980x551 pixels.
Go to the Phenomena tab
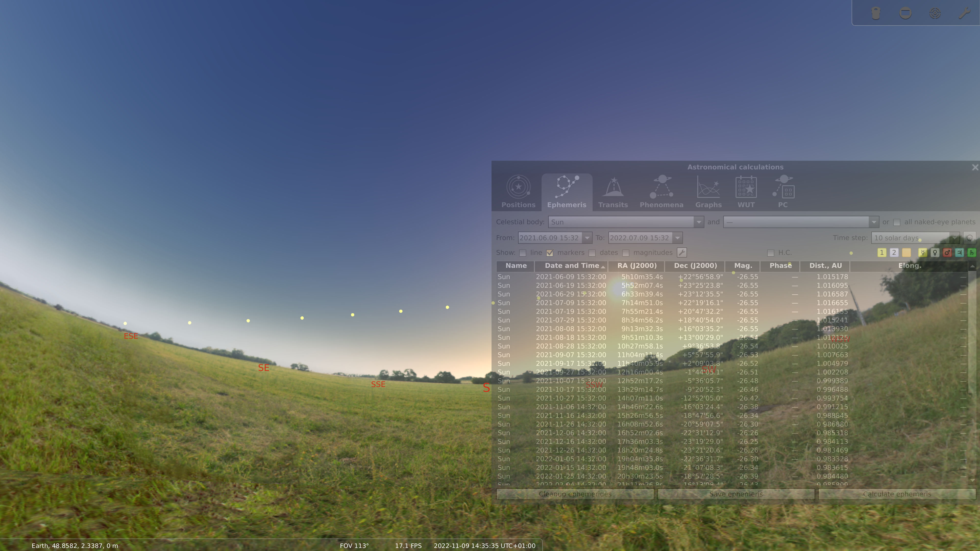661,192
